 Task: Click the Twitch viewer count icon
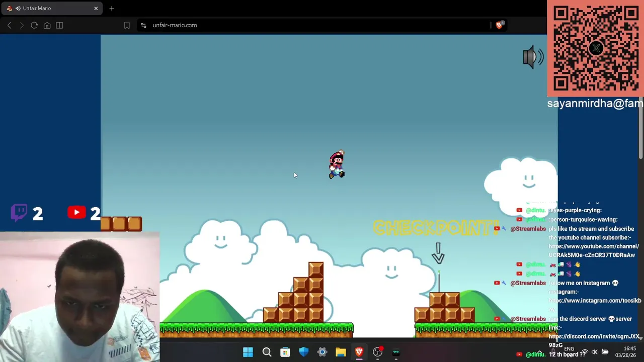pyautogui.click(x=19, y=213)
